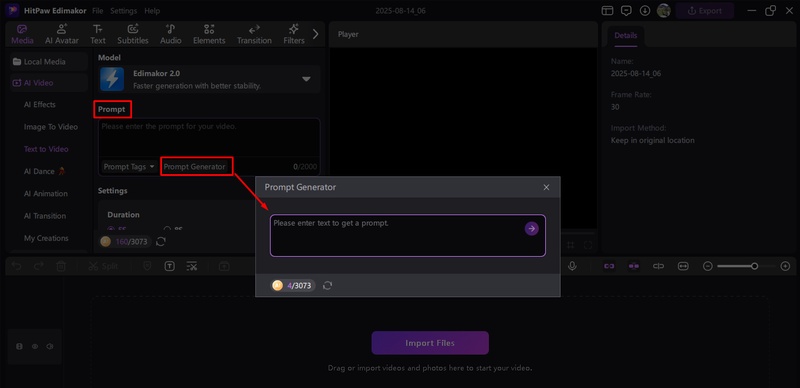This screenshot has height=388, width=800.
Task: Click the 160/3073 credits coin badge
Action: [125, 242]
